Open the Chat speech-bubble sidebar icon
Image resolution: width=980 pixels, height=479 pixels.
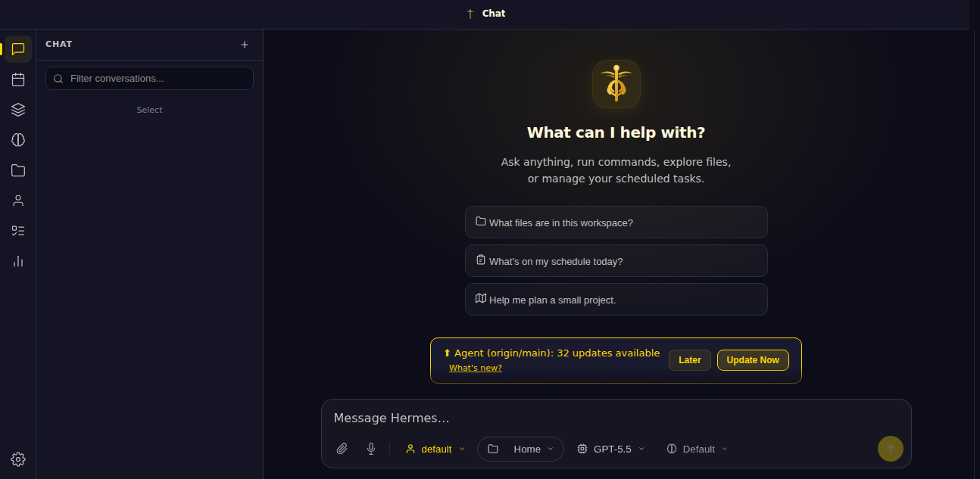[x=18, y=49]
